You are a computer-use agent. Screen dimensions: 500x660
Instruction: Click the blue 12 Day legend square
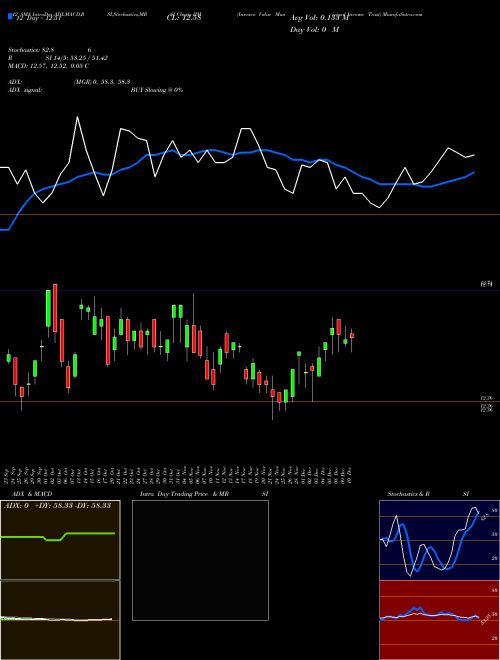coord(10,17)
